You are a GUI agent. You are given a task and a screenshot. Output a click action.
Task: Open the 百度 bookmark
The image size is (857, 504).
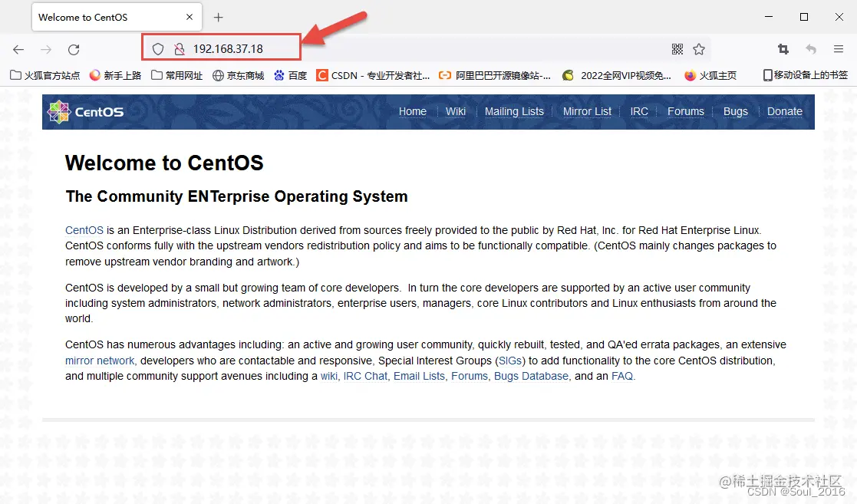(x=290, y=75)
